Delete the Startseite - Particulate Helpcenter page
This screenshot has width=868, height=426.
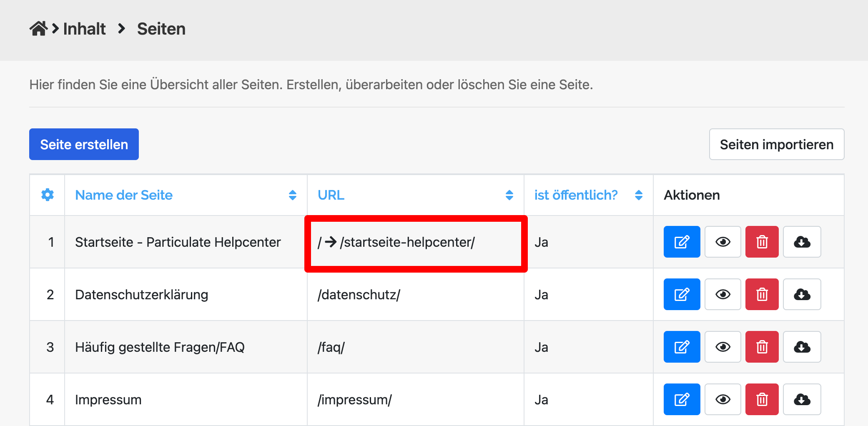[762, 242]
